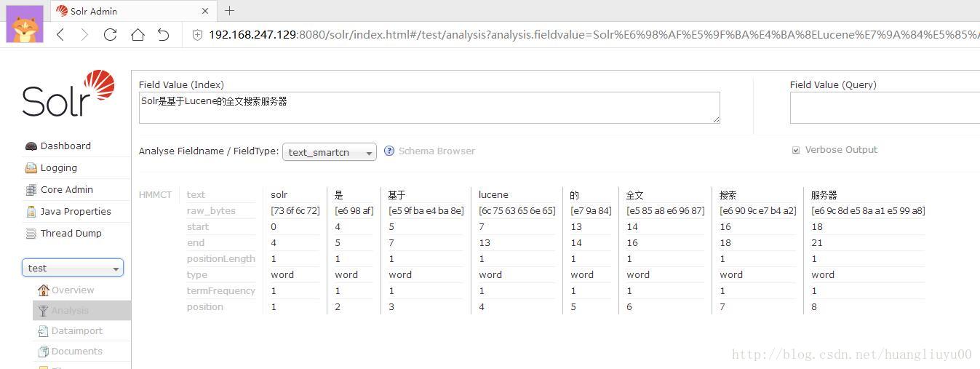
Task: Click the browser address bar URL
Action: point(593,34)
